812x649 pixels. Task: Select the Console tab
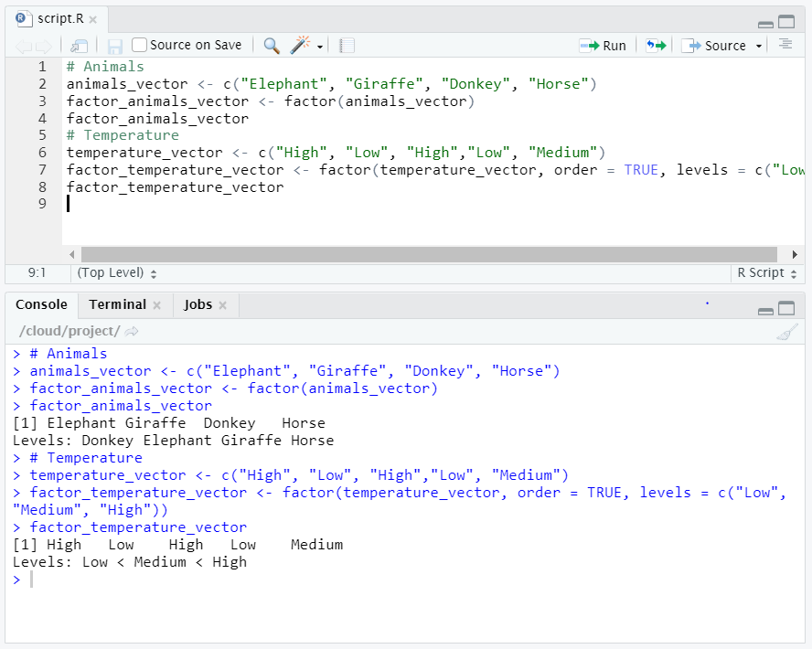(41, 304)
